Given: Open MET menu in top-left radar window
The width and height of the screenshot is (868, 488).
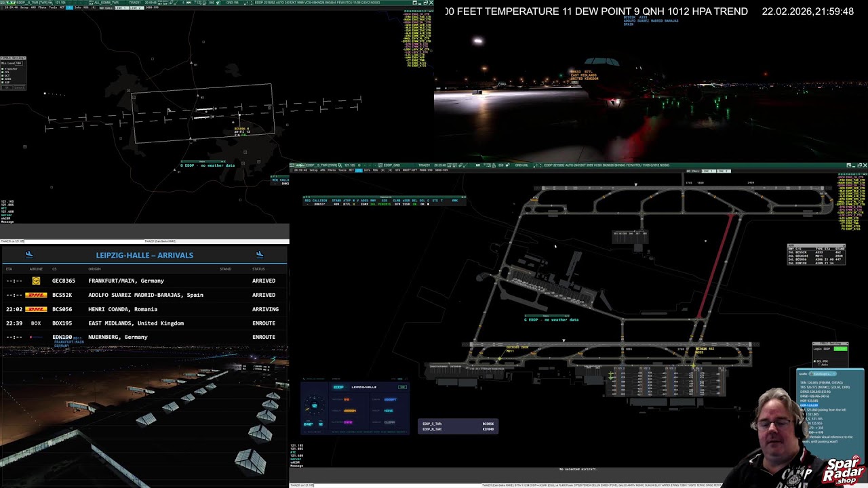Looking at the screenshot, I should point(62,7).
